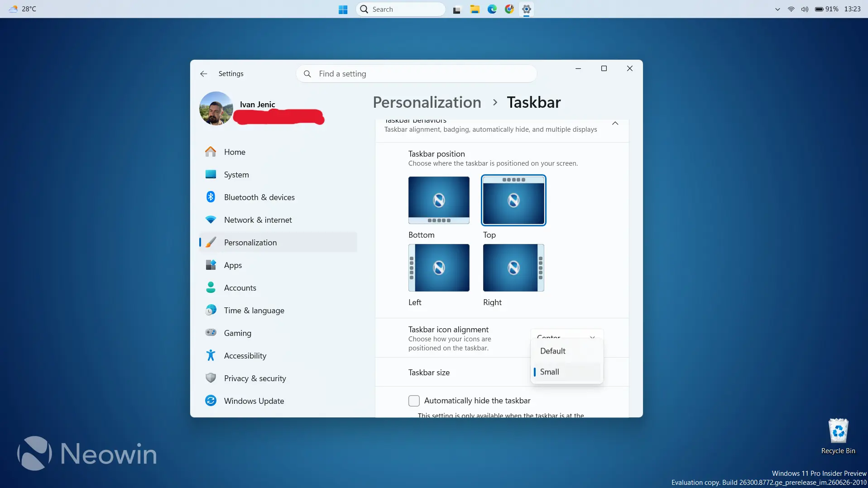Click the Windows Update sync icon

pos(211,401)
